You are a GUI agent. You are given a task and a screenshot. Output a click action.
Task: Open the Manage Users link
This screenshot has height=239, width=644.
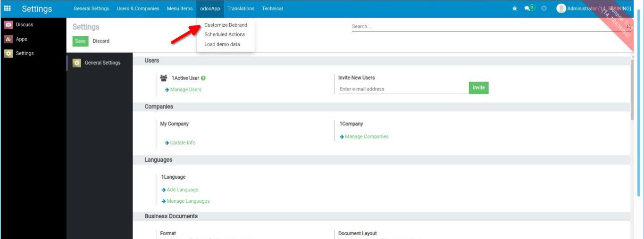(185, 90)
